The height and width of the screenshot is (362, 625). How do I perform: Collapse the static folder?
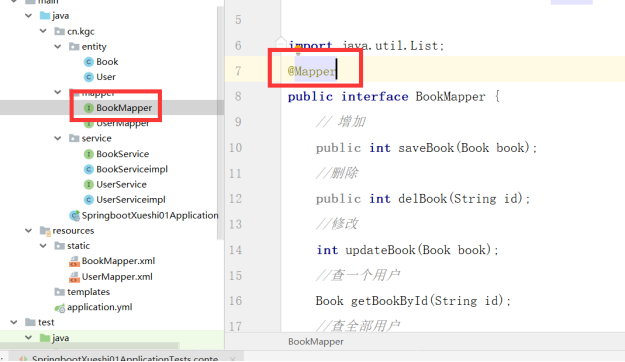43,246
